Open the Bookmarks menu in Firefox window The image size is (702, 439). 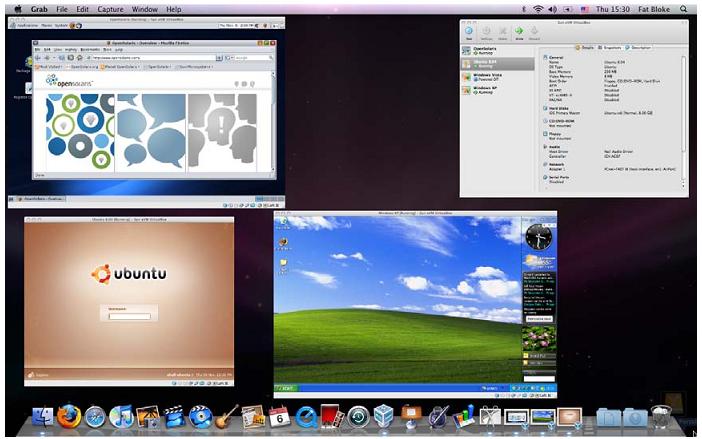90,50
